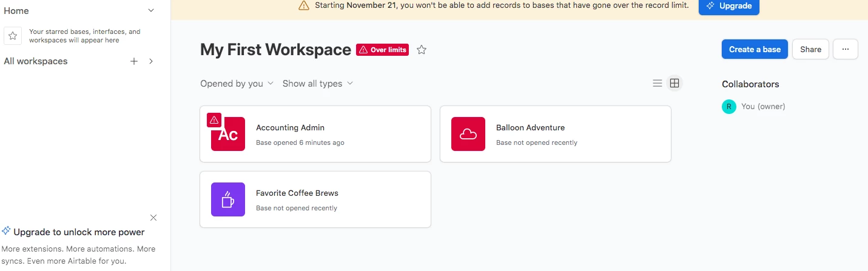Image resolution: width=868 pixels, height=271 pixels.
Task: Click the sparkle icon beside Upgrade to unlock
Action: 6,231
